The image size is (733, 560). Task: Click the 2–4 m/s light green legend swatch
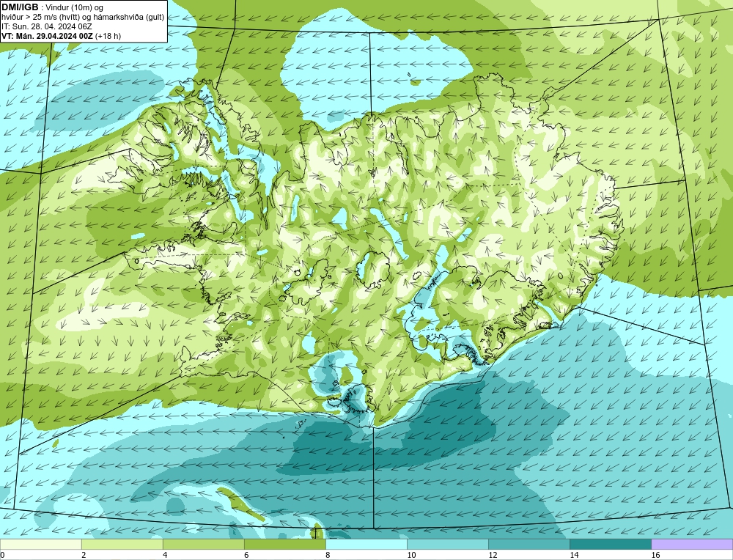(122, 544)
